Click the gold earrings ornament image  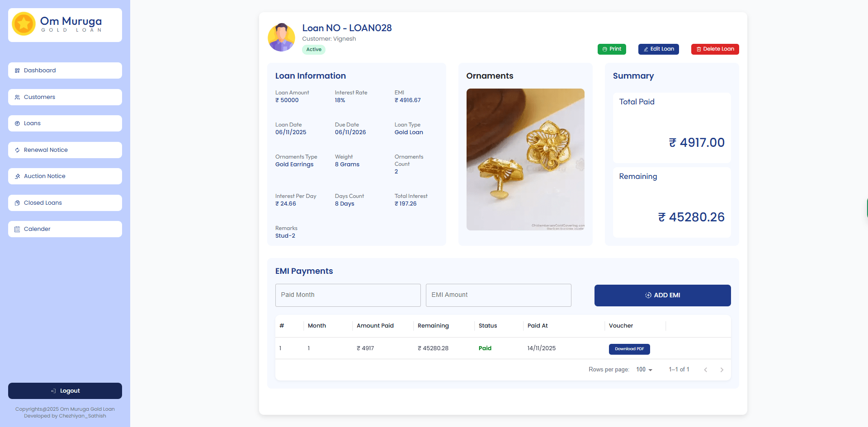click(x=525, y=159)
